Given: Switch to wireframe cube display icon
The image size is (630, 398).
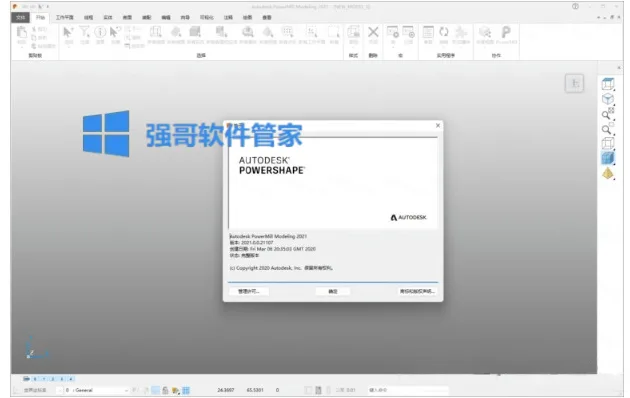Looking at the screenshot, I should [608, 143].
